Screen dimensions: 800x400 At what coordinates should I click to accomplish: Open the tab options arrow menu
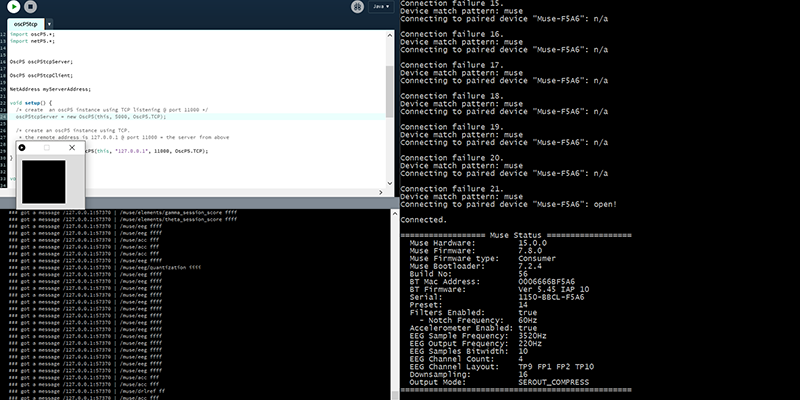[50, 23]
